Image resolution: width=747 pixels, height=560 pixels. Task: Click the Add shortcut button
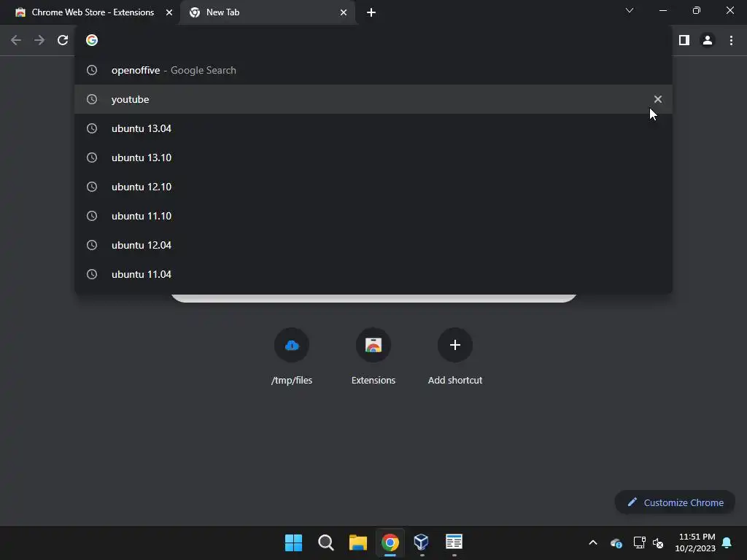[x=455, y=356]
